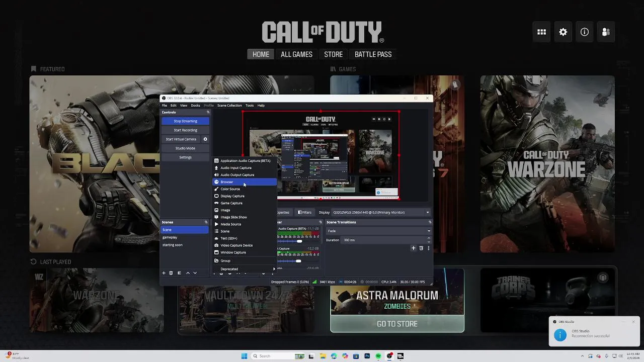Open Call of Duty apps grid icon
The image size is (644, 362).
(x=542, y=32)
